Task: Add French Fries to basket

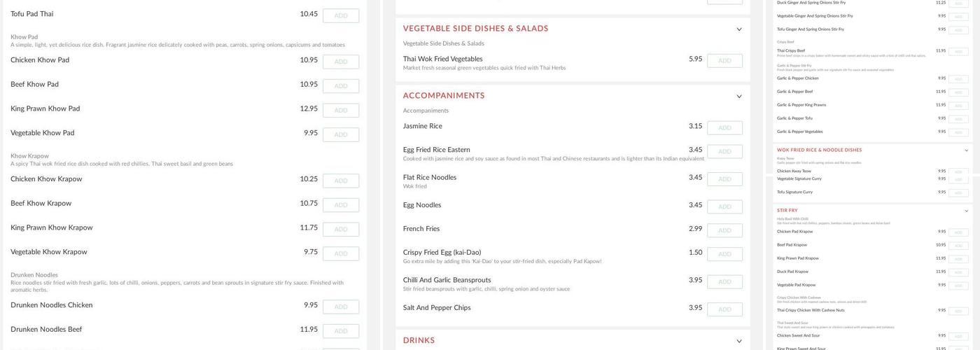Action: pos(724,230)
